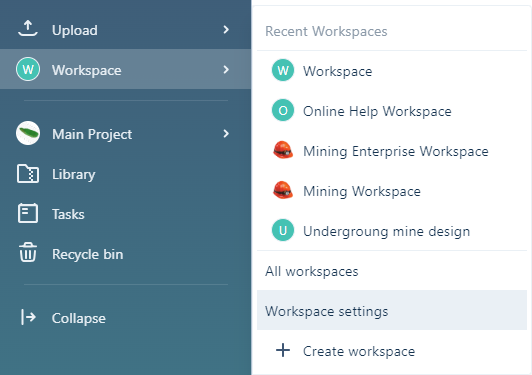
Task: Click the Mining Workspace helmet icon
Action: coord(283,190)
